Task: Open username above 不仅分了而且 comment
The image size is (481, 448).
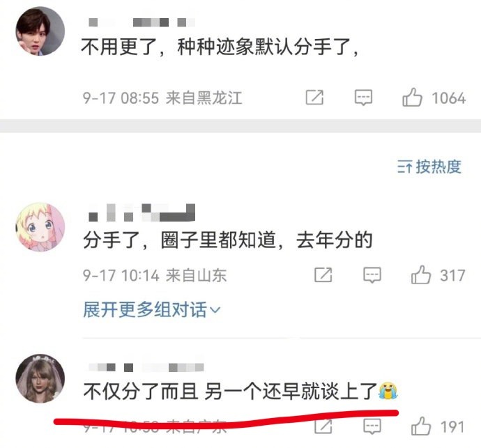Action: tap(146, 367)
